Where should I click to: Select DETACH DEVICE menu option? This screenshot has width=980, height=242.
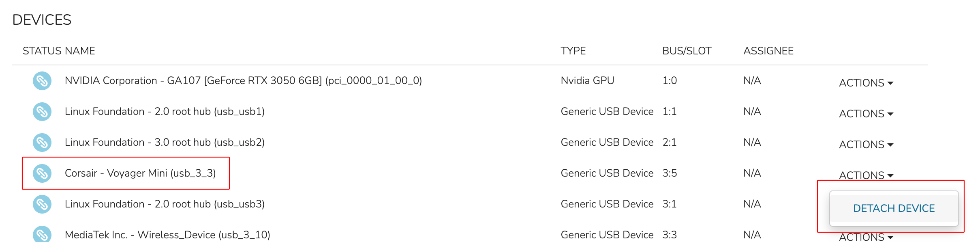coord(894,208)
